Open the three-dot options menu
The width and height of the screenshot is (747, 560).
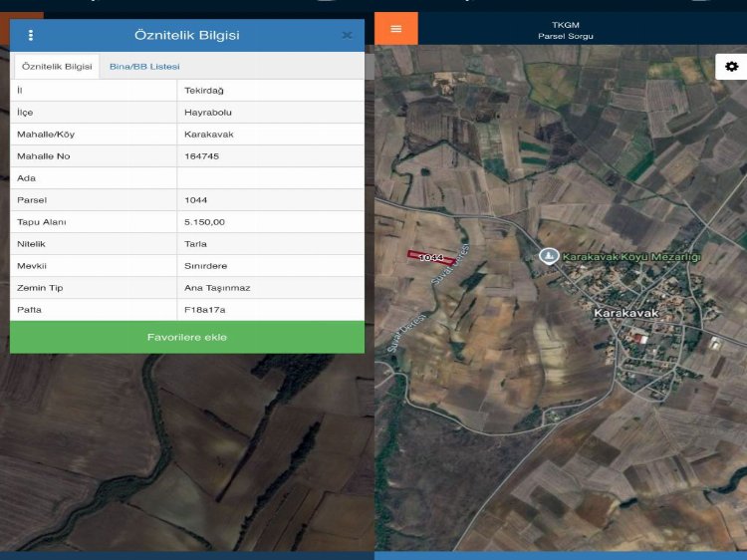[31, 35]
